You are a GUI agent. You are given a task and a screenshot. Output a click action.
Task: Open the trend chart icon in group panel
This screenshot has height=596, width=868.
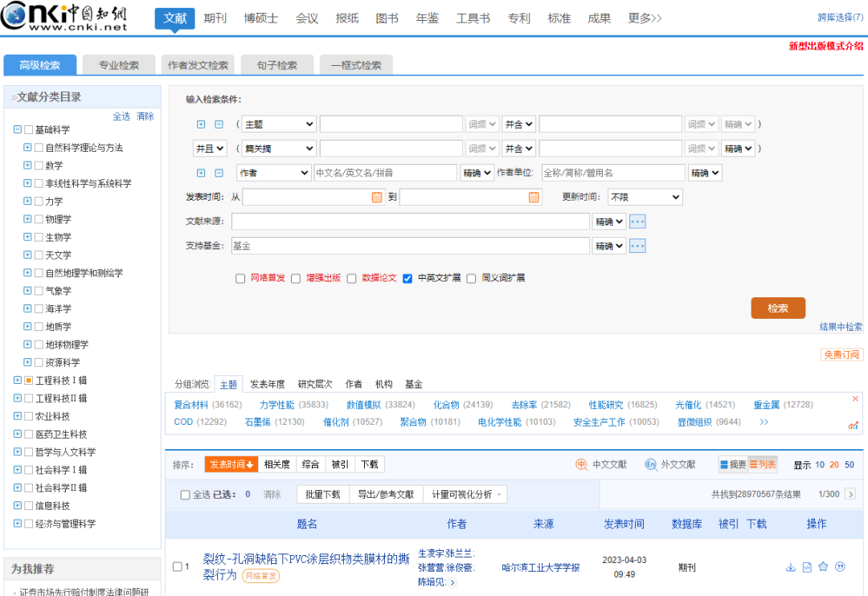(854, 425)
